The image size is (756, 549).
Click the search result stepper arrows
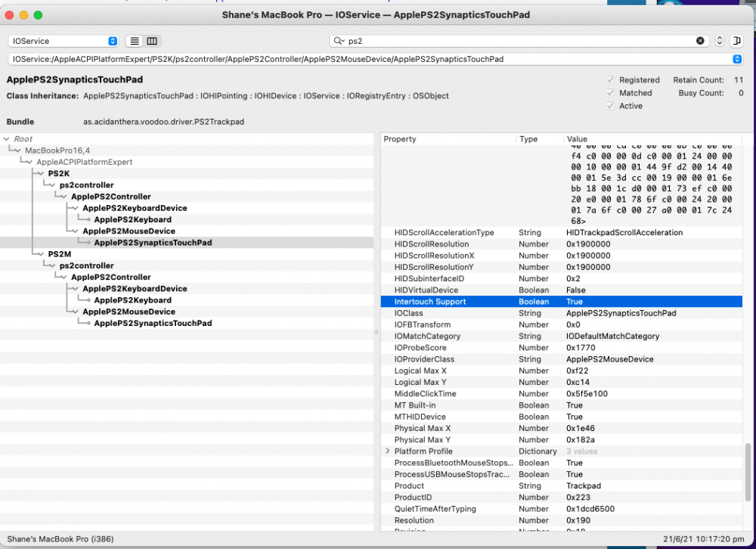click(720, 41)
